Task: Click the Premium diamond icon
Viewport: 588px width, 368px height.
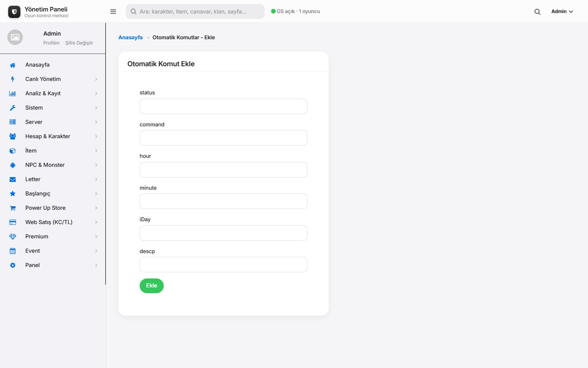Action: (13, 237)
